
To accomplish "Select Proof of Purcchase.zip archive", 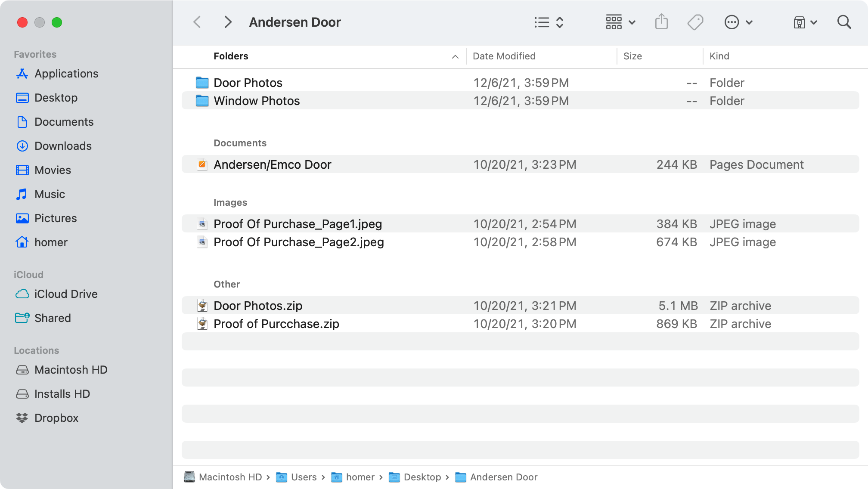I will tap(520, 324).
